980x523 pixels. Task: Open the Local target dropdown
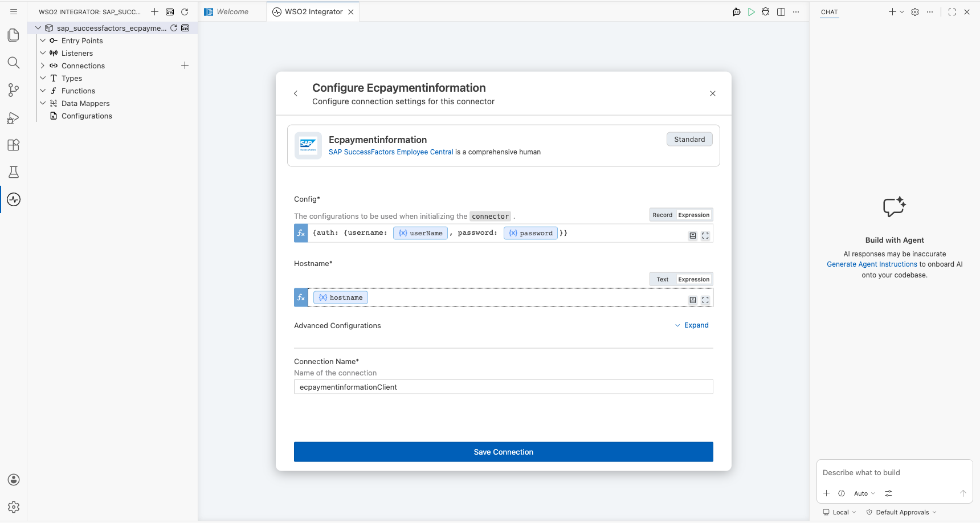(839, 512)
